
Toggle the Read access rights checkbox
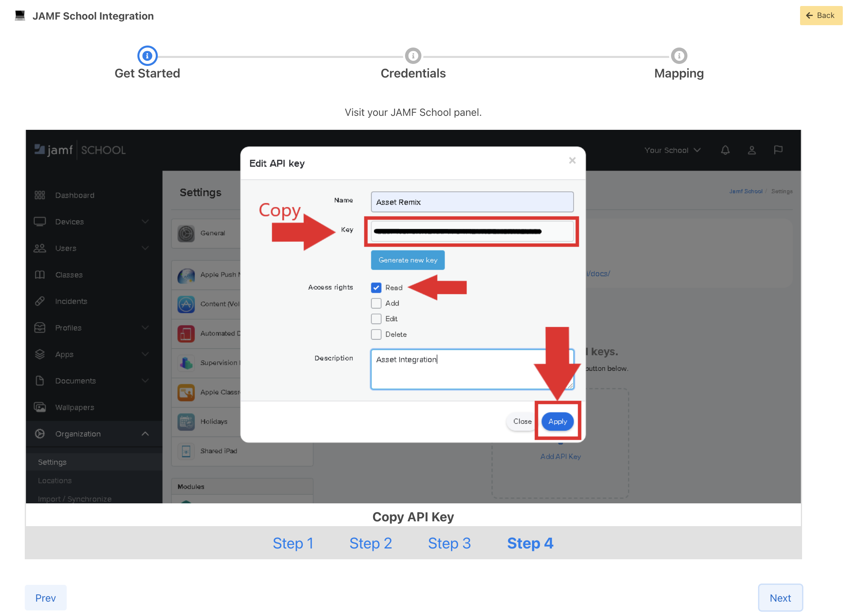coord(376,288)
